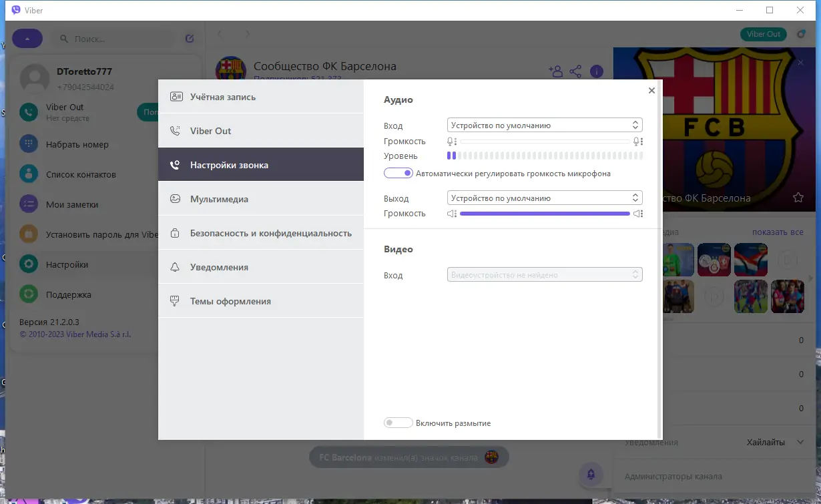Enable the Включить размытие toggle
Image resolution: width=821 pixels, height=504 pixels.
tap(398, 423)
